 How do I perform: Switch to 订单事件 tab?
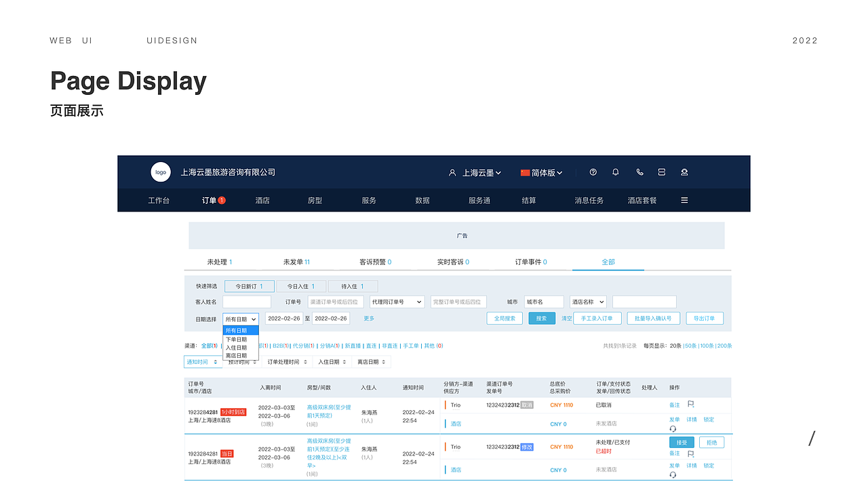click(x=531, y=262)
